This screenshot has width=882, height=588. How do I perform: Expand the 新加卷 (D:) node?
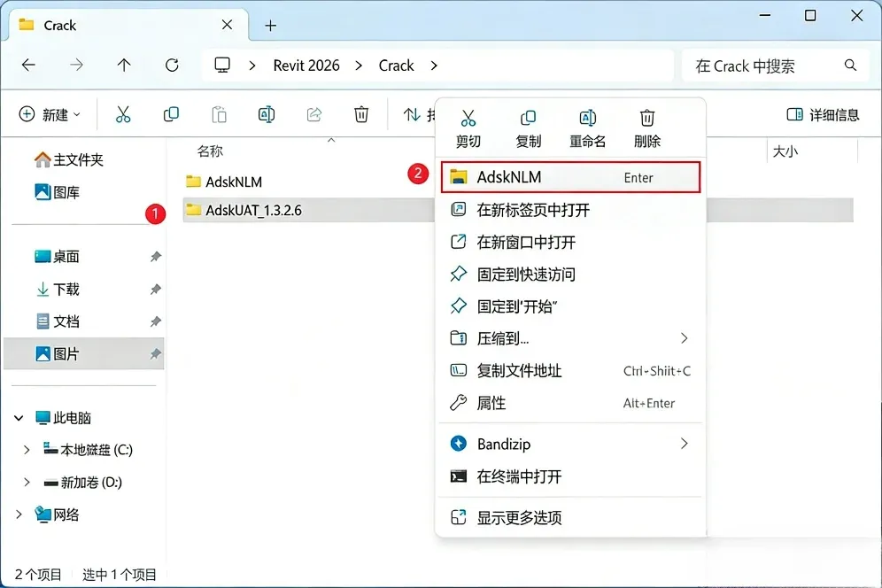27,483
